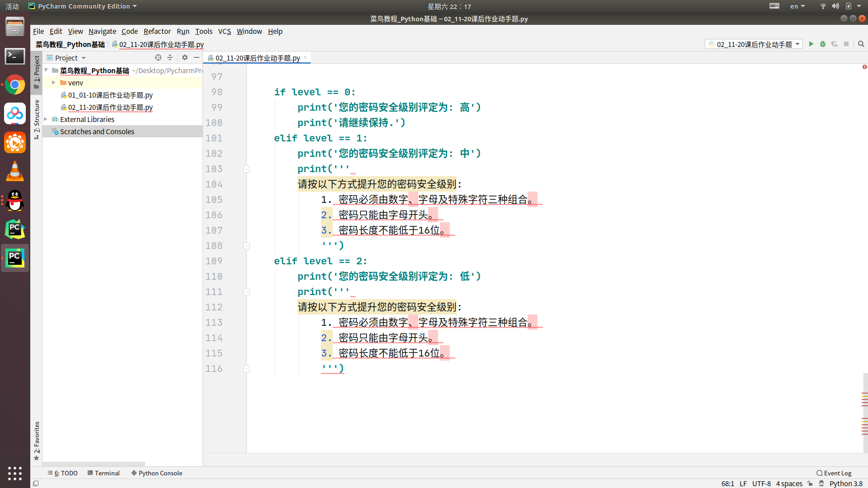Collapse the fold marker at line 111
868x488 pixels.
[x=246, y=292]
